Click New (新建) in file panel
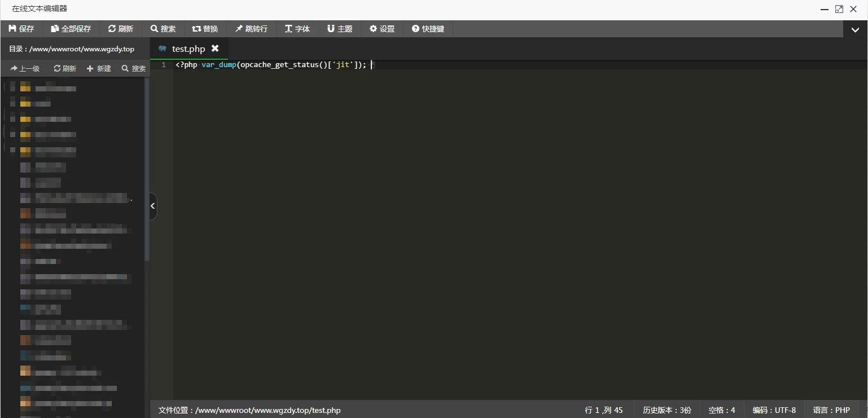This screenshot has width=868, height=418. point(99,68)
